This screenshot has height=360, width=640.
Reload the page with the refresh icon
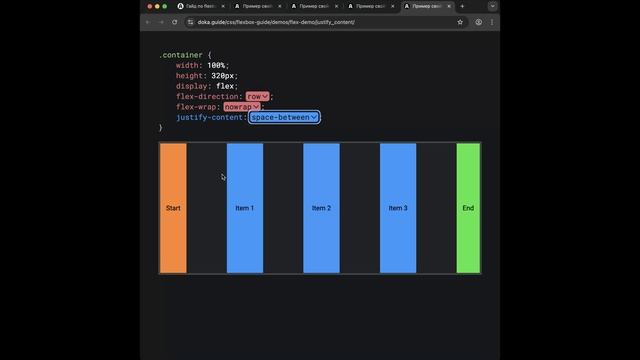click(175, 22)
